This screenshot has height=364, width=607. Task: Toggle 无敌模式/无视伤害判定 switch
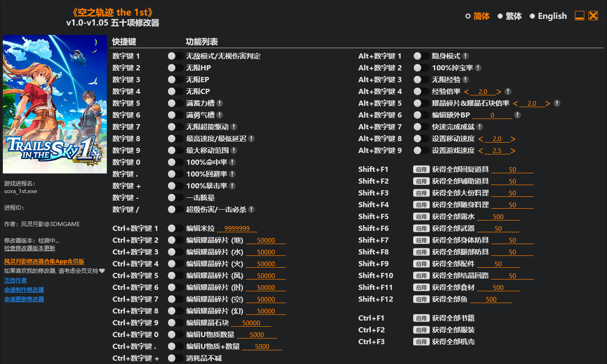(x=175, y=56)
